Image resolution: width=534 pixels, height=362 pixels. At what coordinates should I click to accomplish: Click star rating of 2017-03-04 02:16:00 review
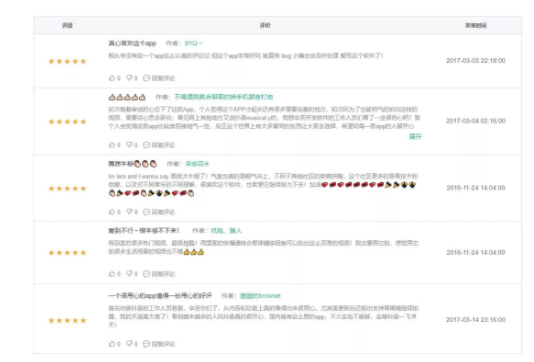point(67,122)
